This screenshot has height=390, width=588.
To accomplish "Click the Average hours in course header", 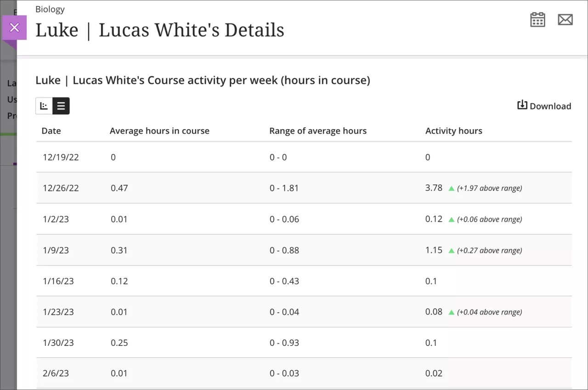I will pyautogui.click(x=159, y=131).
